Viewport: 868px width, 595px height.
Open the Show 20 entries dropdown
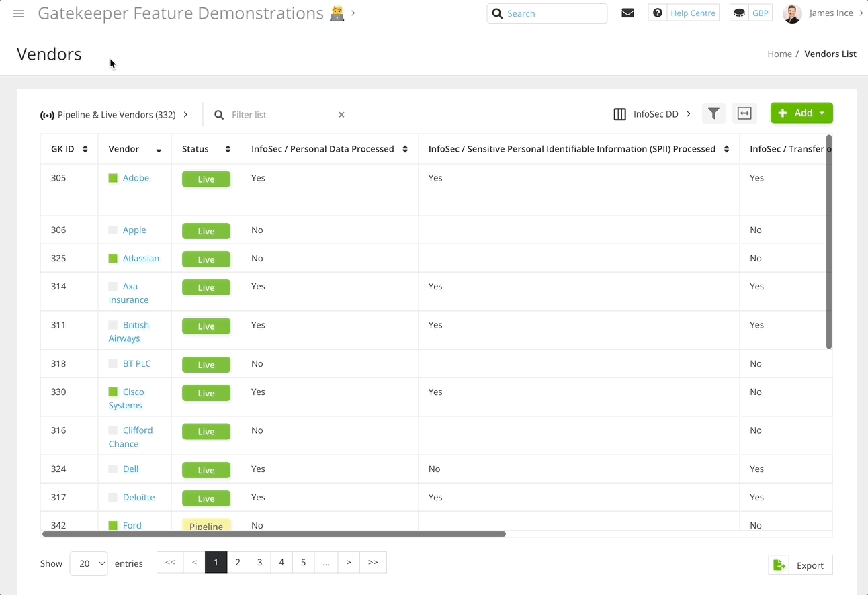coord(88,563)
